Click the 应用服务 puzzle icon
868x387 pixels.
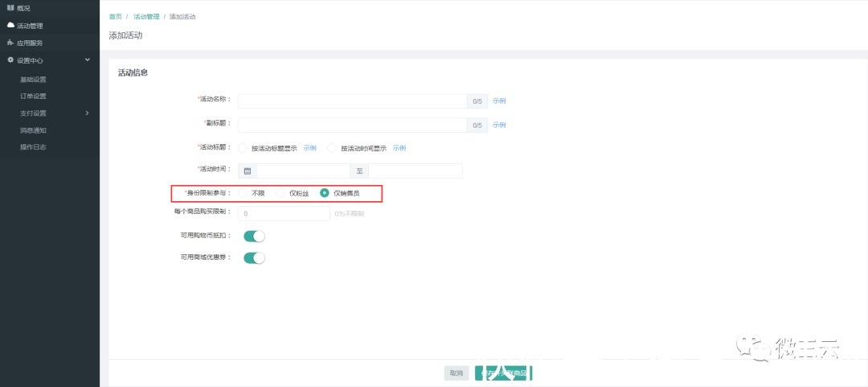(10, 42)
